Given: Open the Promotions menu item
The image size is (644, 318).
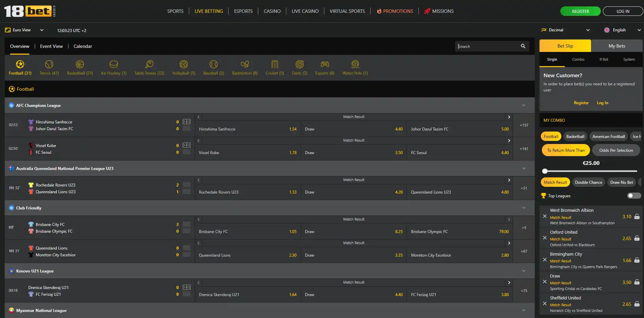Looking at the screenshot, I should (395, 11).
